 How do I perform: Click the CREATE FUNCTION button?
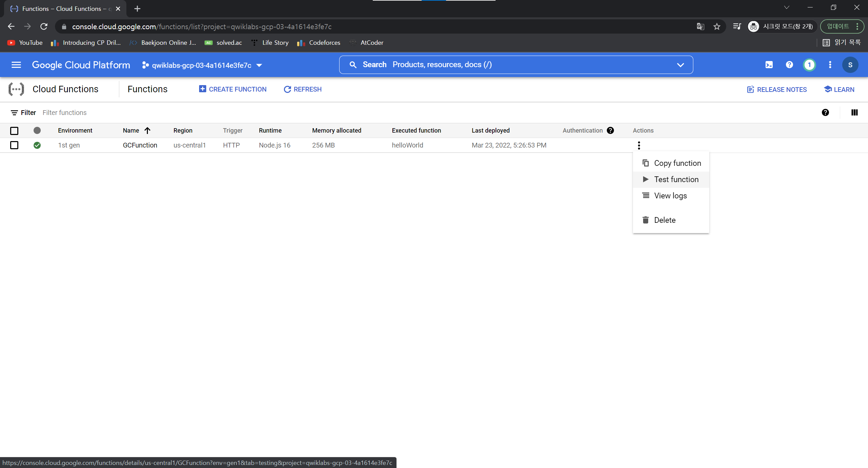pyautogui.click(x=233, y=89)
